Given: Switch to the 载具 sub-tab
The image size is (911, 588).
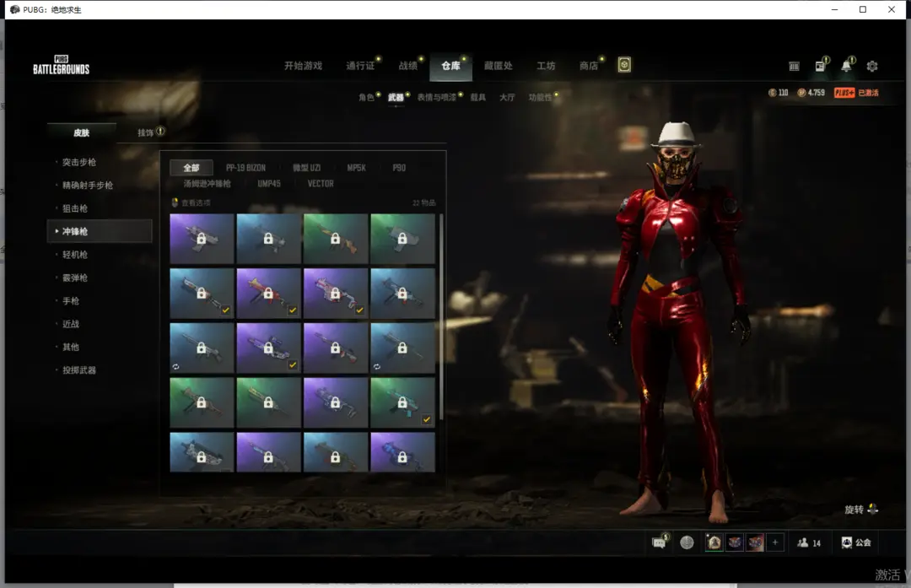Looking at the screenshot, I should 478,97.
